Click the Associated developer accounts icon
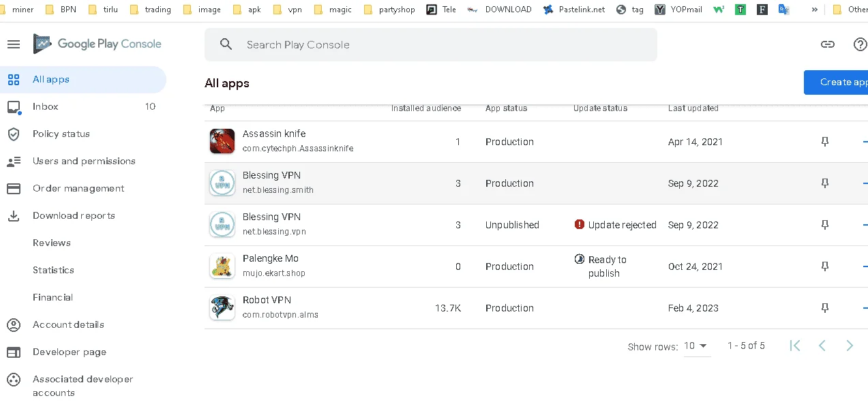868x413 pixels. [x=14, y=380]
